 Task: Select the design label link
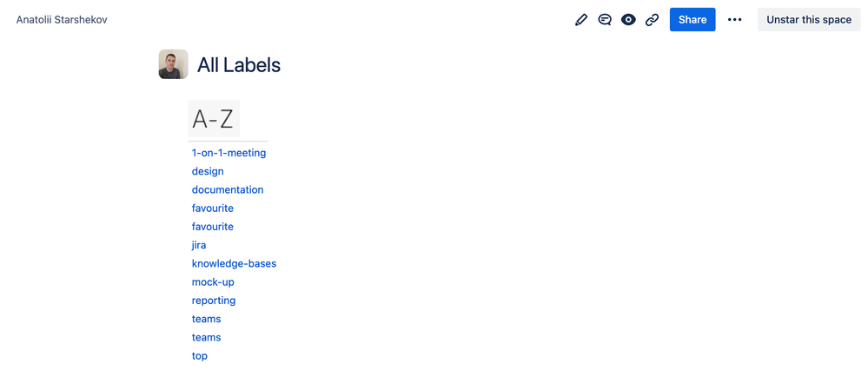click(208, 171)
